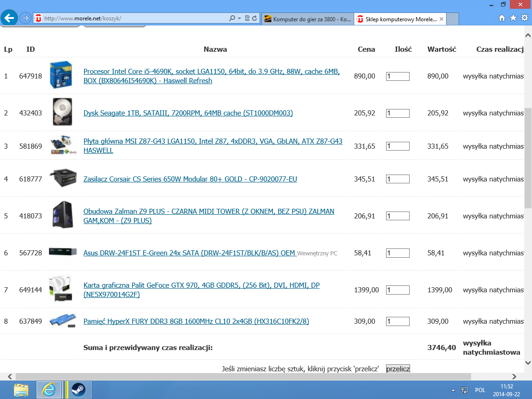The width and height of the screenshot is (532, 399).
Task: Click the Asus DVD drive thumbnail
Action: [63, 251]
